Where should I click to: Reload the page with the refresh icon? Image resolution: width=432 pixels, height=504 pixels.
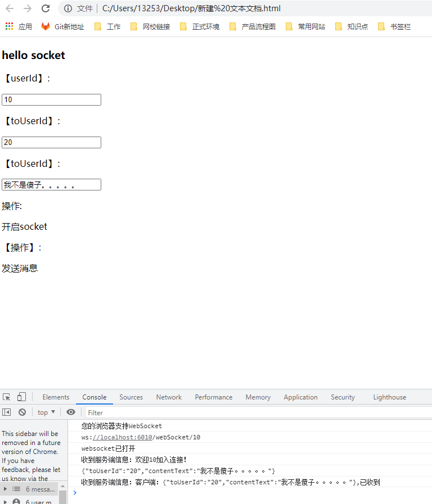pyautogui.click(x=46, y=8)
